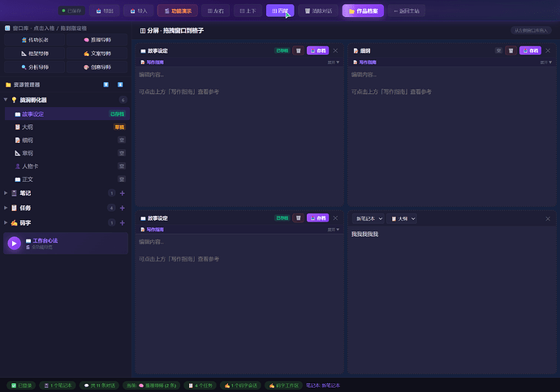Screen dimensions: 560x392
Task: Open the 功能演示 feature demo
Action: [178, 11]
